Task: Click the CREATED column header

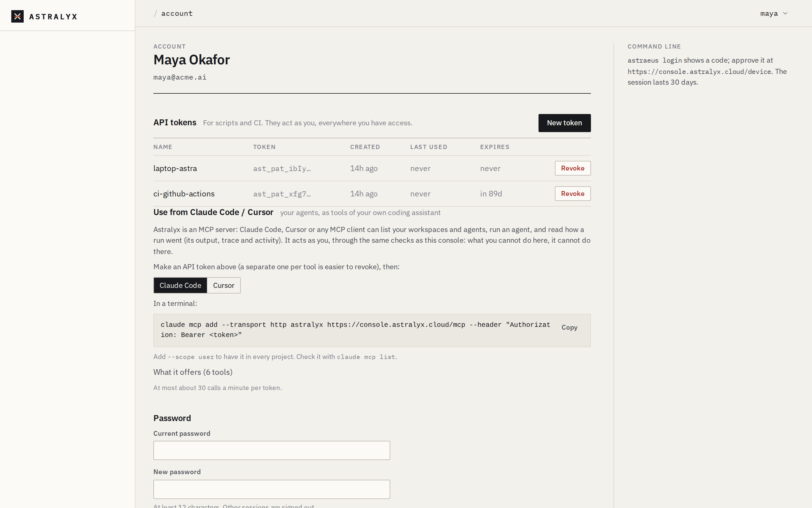Action: point(365,147)
